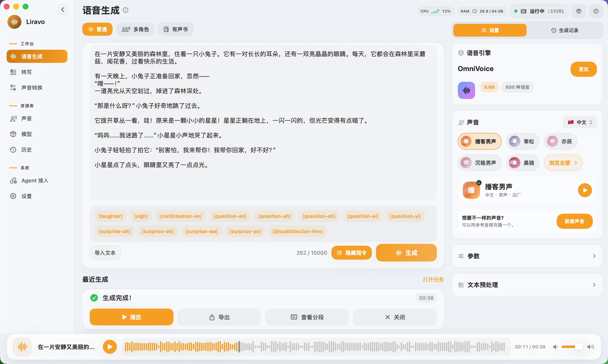
Task: Open 转写 in the sidebar
Action: coord(37,72)
